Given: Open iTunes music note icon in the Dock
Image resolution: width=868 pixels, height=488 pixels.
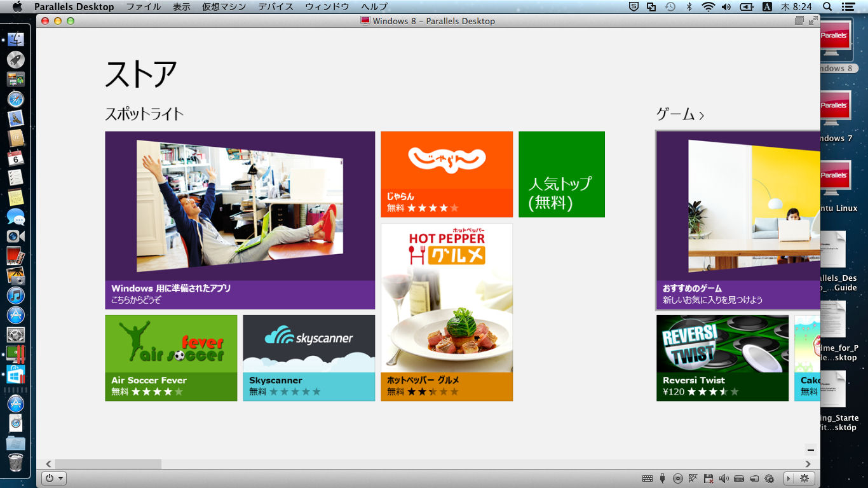Looking at the screenshot, I should pyautogui.click(x=15, y=295).
